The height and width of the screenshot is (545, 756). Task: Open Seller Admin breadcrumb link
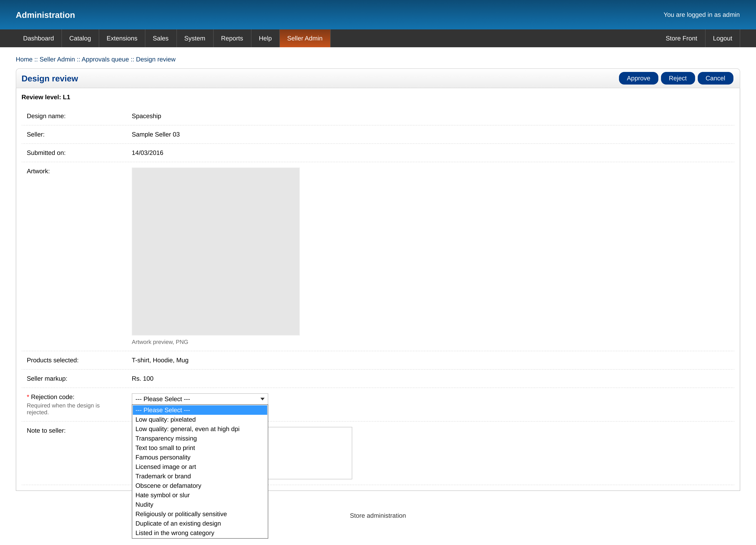57,59
